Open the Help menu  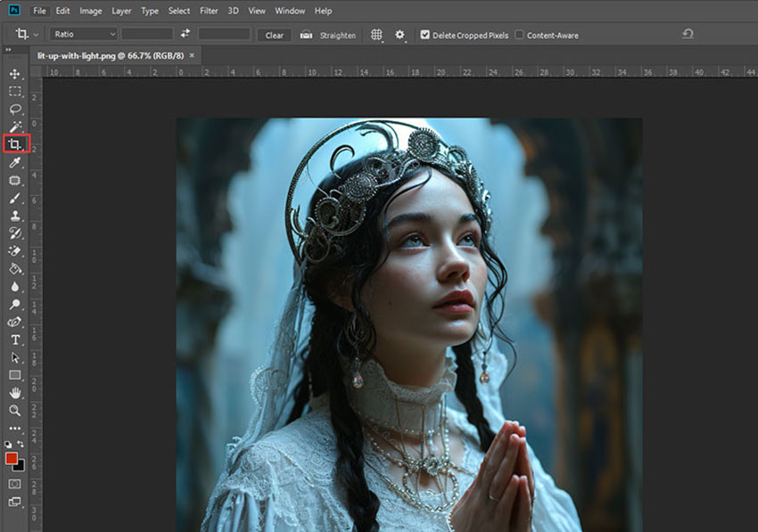click(323, 11)
